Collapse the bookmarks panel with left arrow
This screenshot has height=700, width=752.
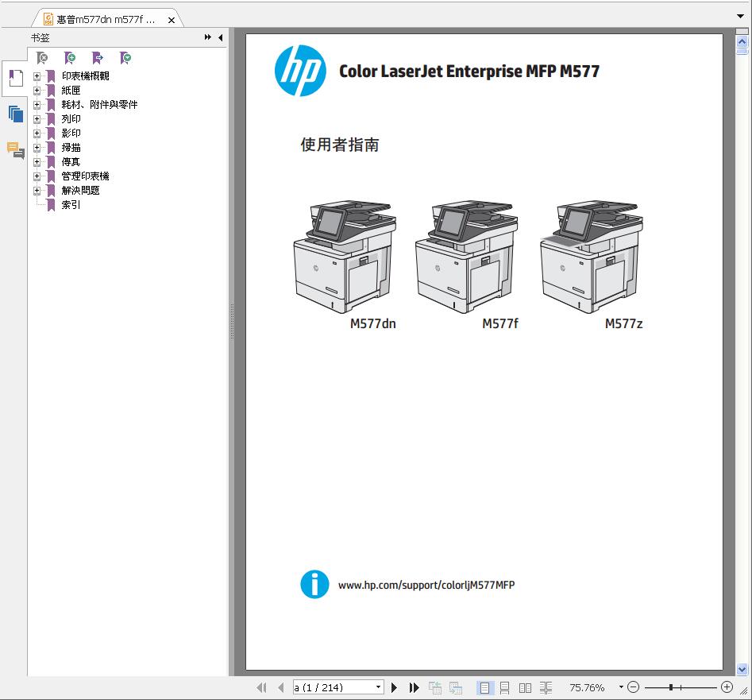[x=220, y=37]
